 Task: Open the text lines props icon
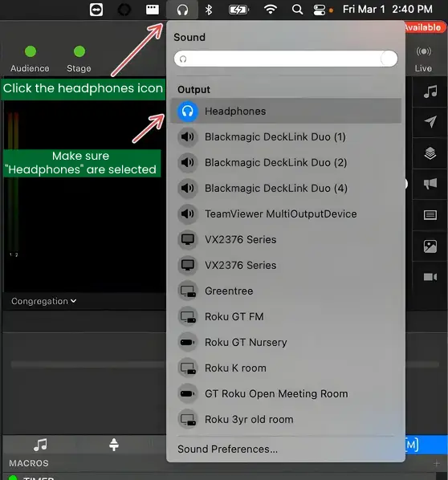point(430,215)
